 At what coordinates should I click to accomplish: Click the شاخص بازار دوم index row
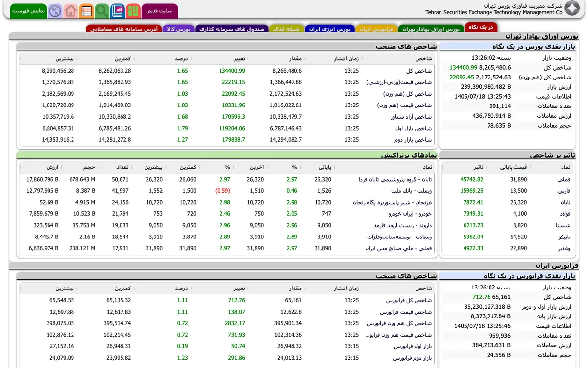click(x=226, y=140)
